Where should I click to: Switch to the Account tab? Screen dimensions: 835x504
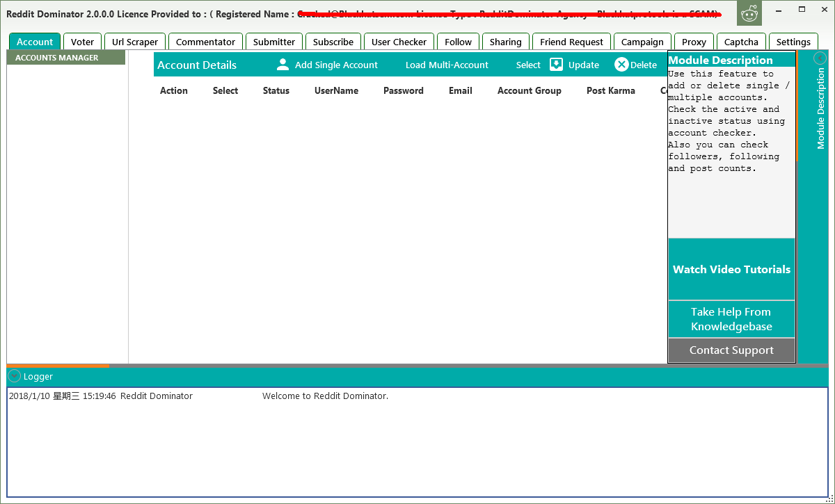tap(35, 42)
